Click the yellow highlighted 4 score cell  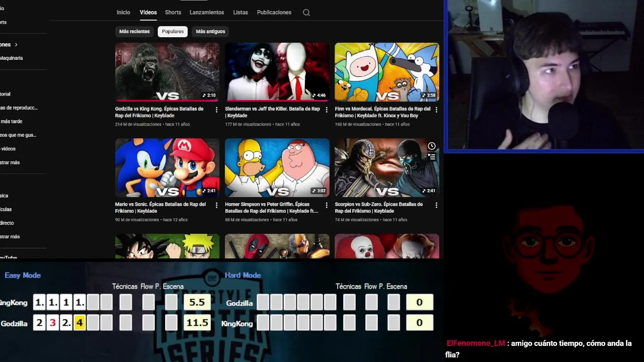[79, 323]
